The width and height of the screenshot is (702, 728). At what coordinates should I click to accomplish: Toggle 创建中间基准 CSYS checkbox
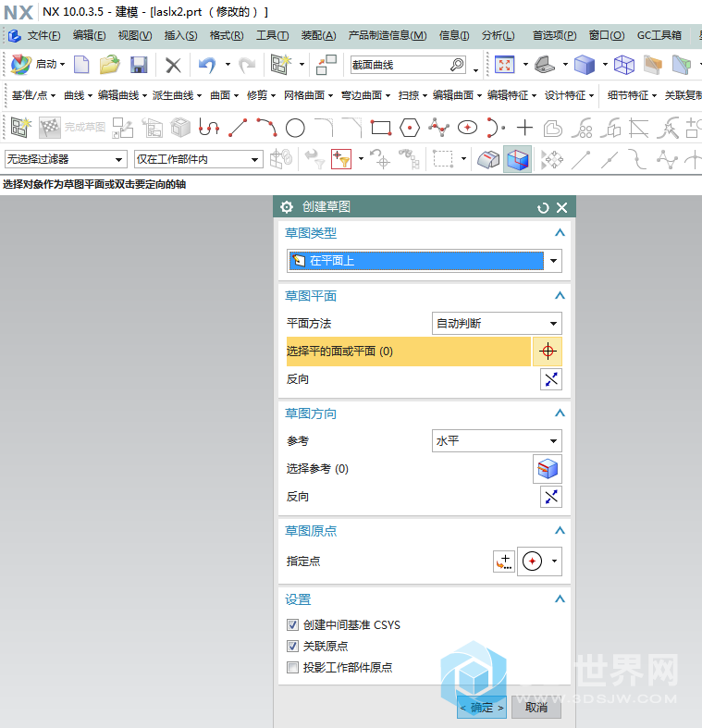coord(292,625)
